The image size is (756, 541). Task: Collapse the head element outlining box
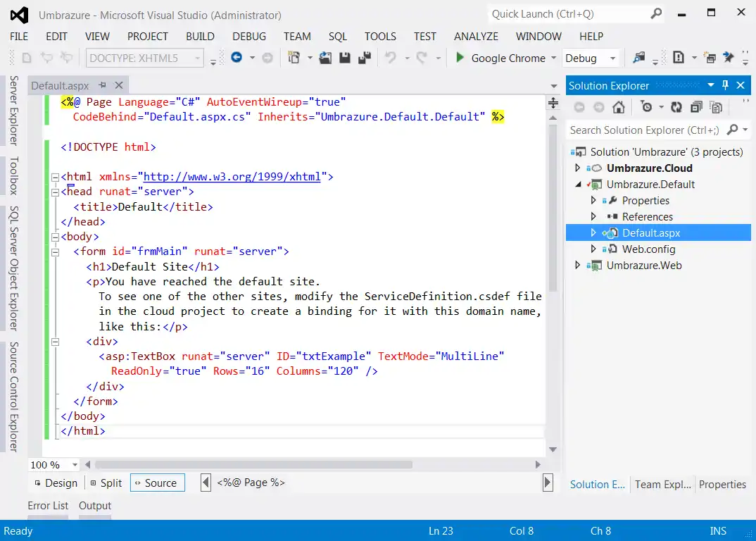pyautogui.click(x=56, y=192)
